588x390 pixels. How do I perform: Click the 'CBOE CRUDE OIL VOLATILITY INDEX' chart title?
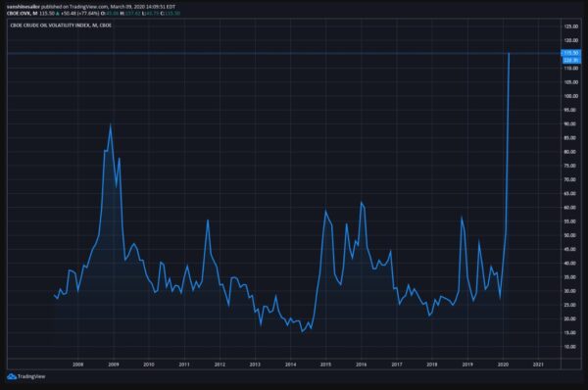61,25
